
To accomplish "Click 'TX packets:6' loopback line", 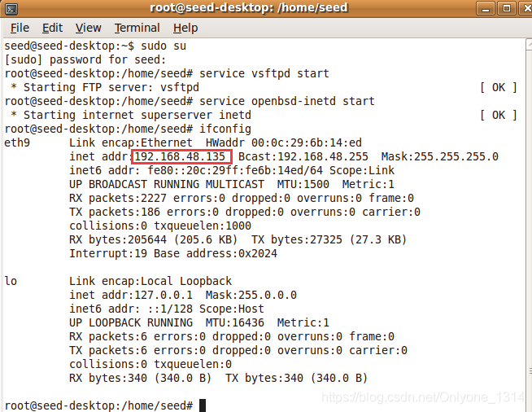I will pyautogui.click(x=238, y=350).
